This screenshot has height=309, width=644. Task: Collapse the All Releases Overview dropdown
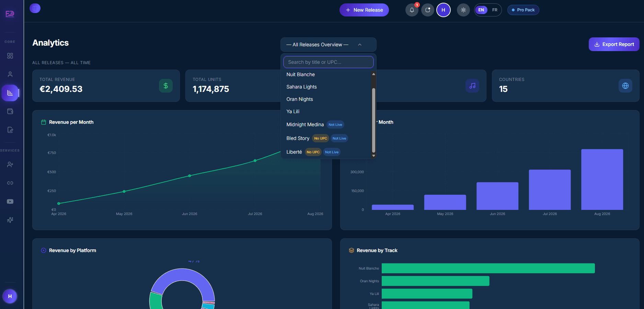(x=329, y=45)
